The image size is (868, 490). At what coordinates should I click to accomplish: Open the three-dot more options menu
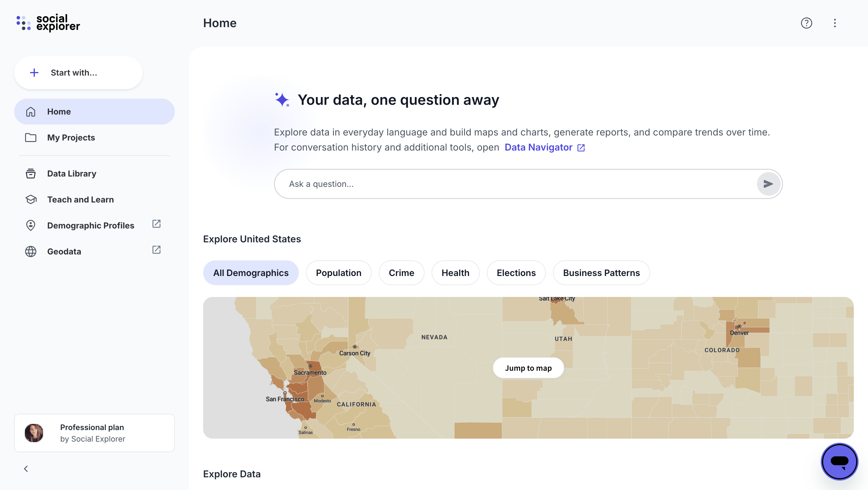tap(835, 23)
